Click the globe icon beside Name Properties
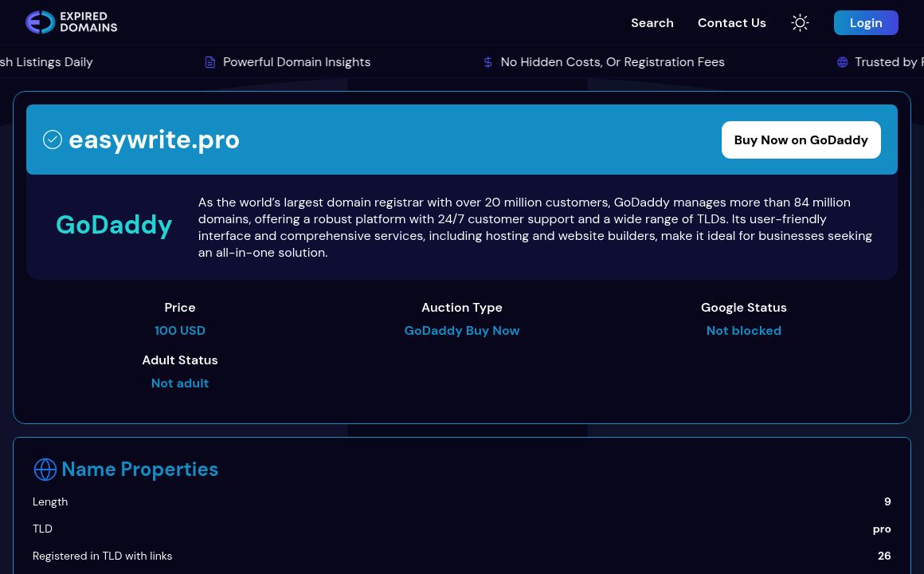The height and width of the screenshot is (574, 924). tap(45, 470)
